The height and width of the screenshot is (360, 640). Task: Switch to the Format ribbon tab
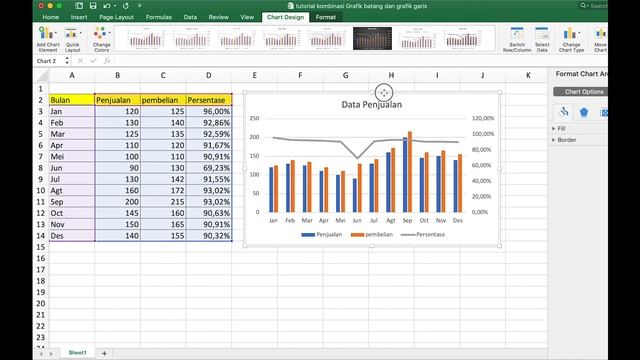[x=326, y=17]
